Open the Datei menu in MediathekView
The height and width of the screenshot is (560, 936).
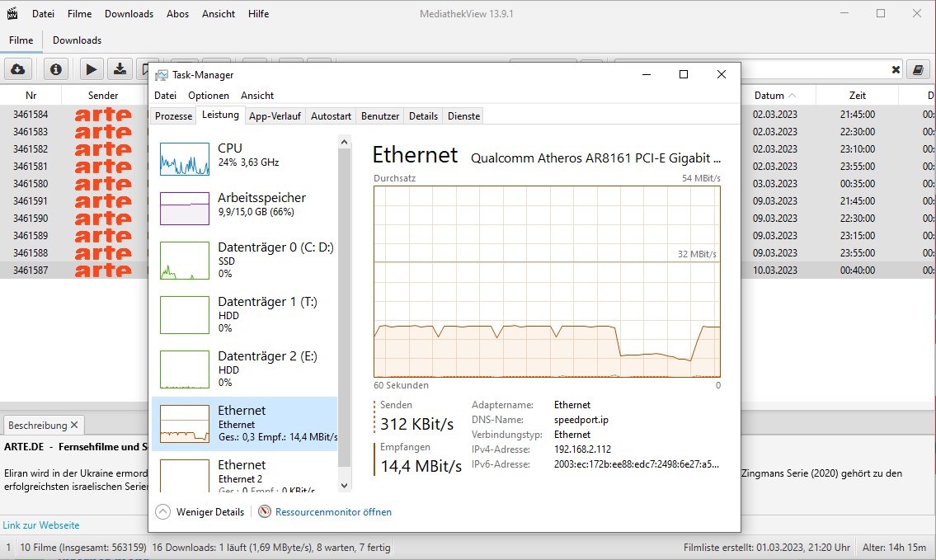point(43,14)
